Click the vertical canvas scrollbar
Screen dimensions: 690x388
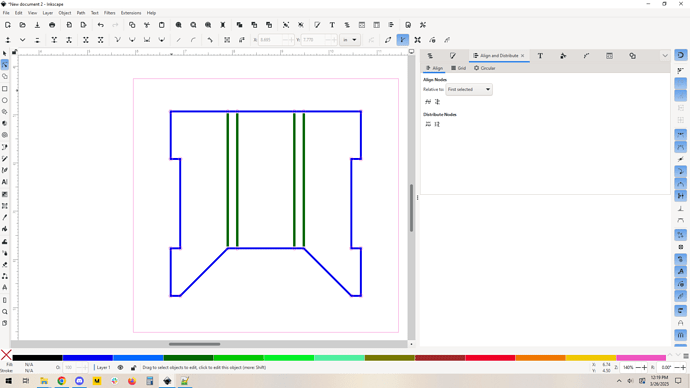tap(412, 208)
